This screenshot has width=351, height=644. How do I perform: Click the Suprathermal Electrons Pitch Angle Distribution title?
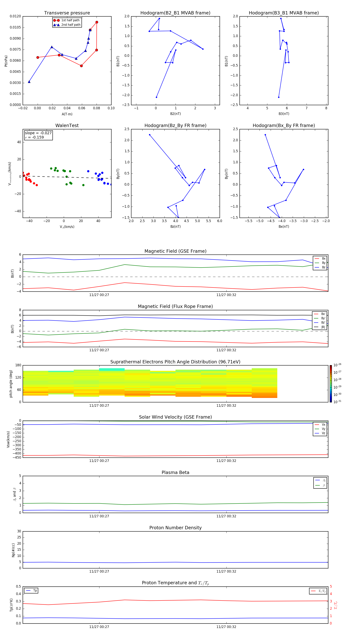click(175, 362)
